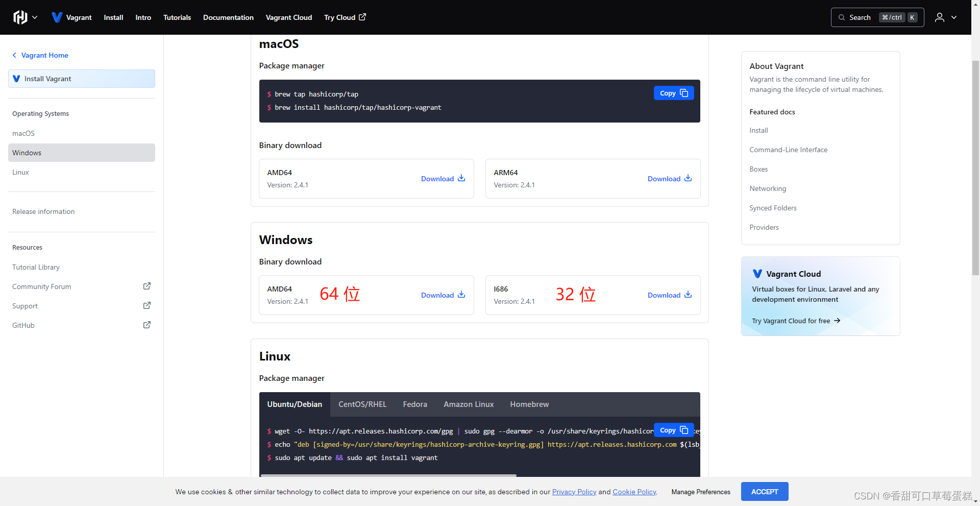The width and height of the screenshot is (980, 506).
Task: Click the Try Cloud external-link icon
Action: [x=362, y=17]
